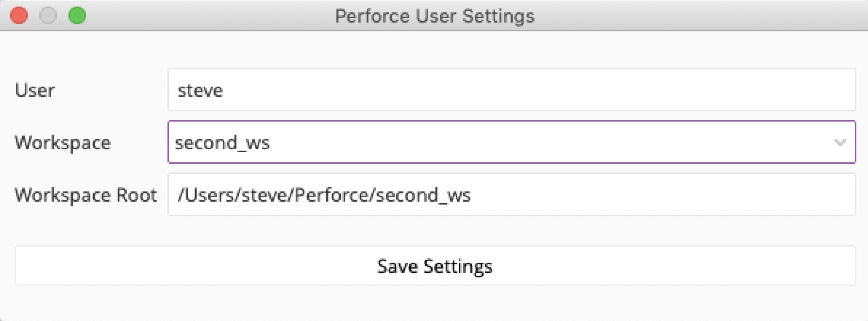Click the "Perforce User Settings" window title
Image resolution: width=868 pixels, height=321 pixels.
tap(435, 16)
